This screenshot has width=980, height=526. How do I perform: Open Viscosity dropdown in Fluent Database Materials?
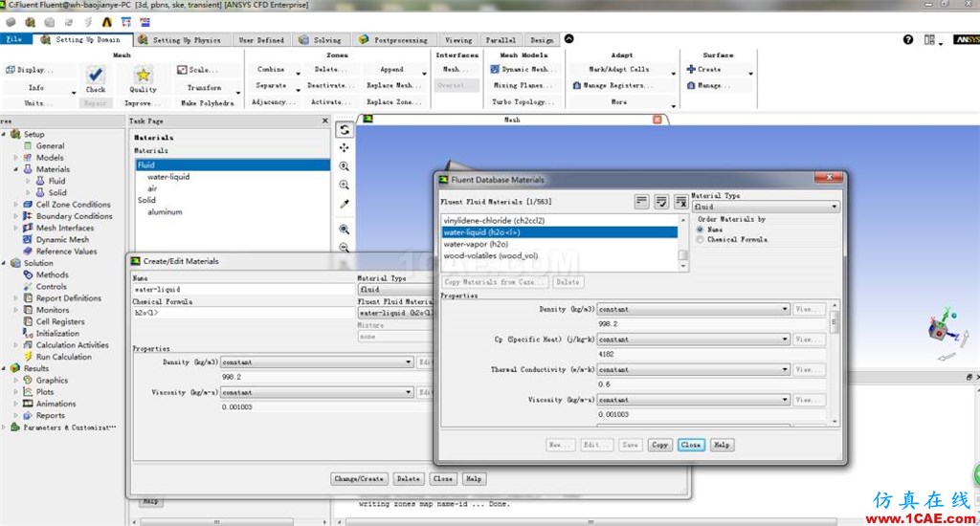(694, 399)
